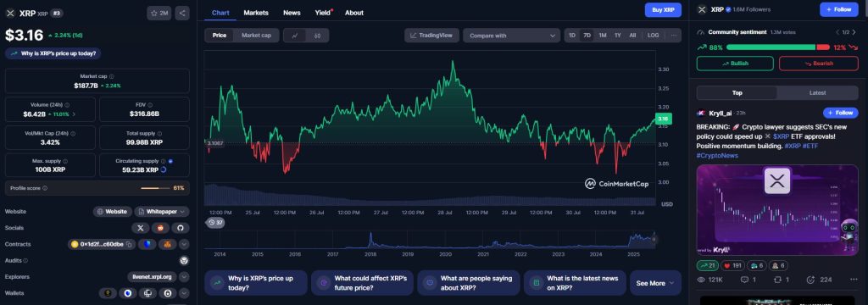
Task: Open the Chart tab
Action: pos(221,12)
